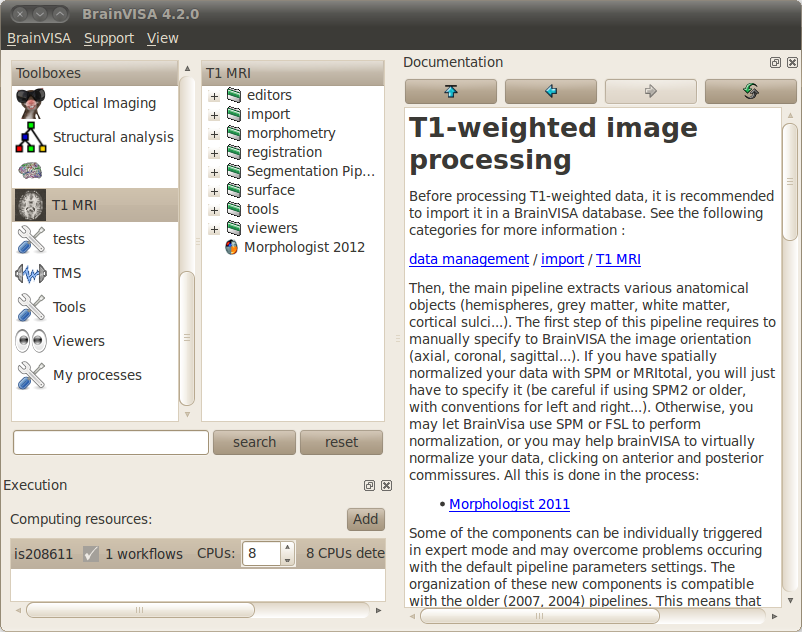Reload the documentation page
The width and height of the screenshot is (802, 632).
(750, 92)
